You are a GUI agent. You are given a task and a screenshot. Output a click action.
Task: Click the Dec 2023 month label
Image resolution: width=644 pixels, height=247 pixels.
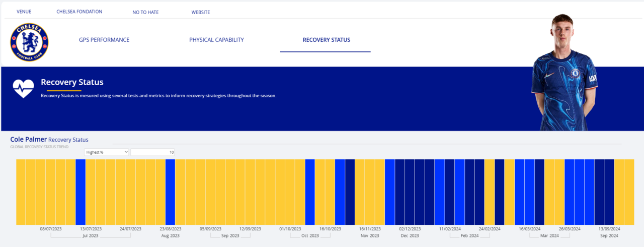[410, 236]
